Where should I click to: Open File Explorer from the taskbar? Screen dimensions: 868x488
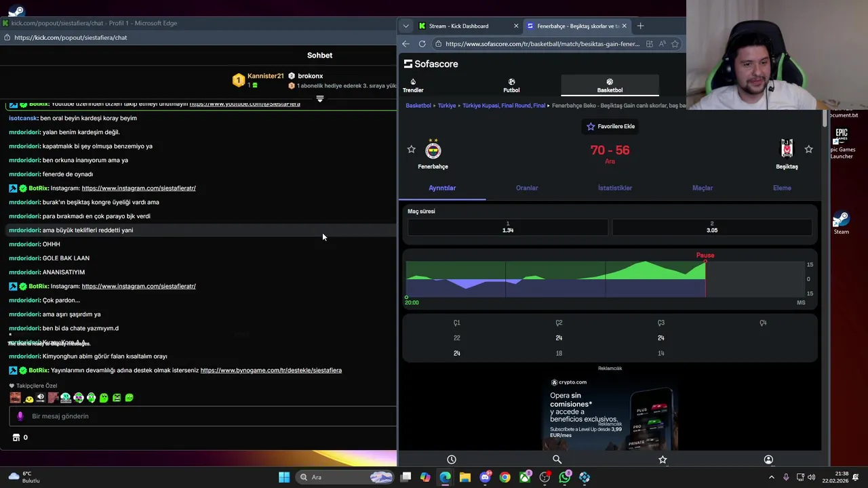tap(465, 477)
